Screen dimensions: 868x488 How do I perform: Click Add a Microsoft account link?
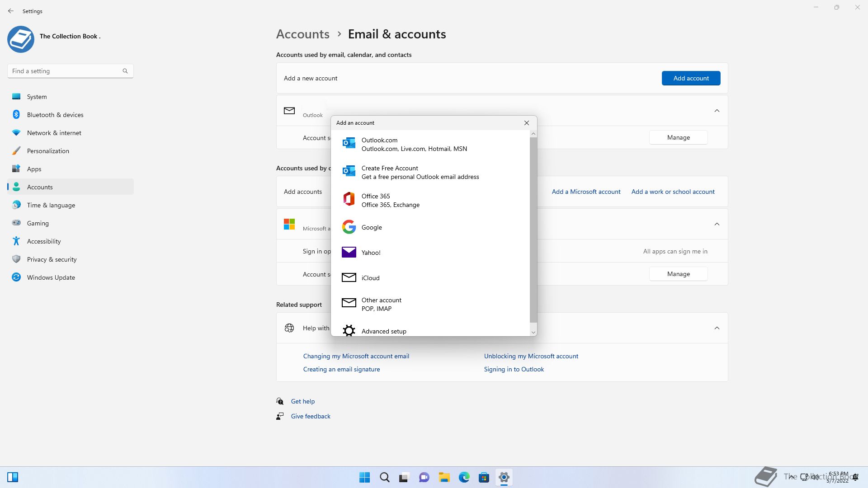click(586, 192)
